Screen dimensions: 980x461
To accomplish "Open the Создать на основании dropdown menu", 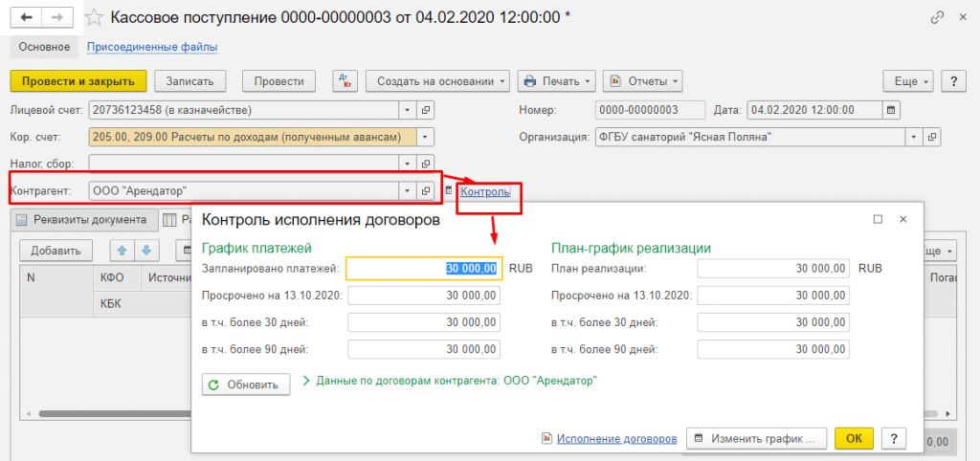I will pos(442,81).
